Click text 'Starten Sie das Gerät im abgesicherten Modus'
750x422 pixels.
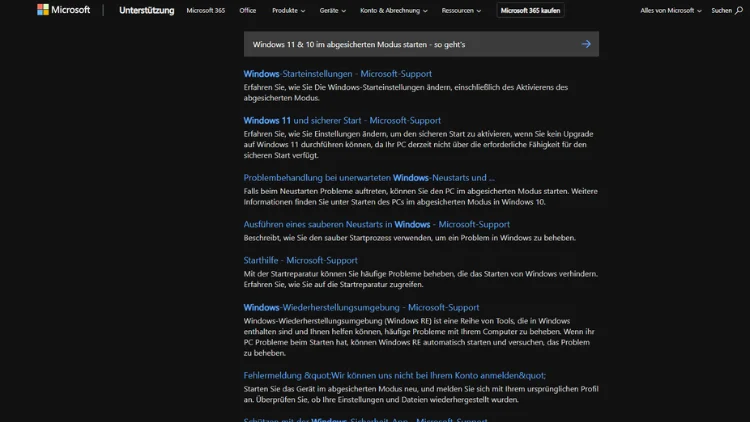421,394
